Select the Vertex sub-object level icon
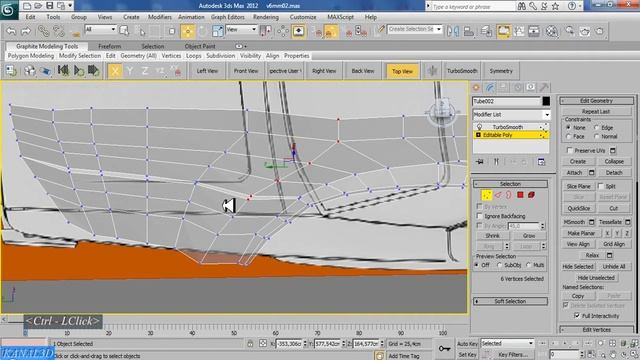 pos(486,195)
